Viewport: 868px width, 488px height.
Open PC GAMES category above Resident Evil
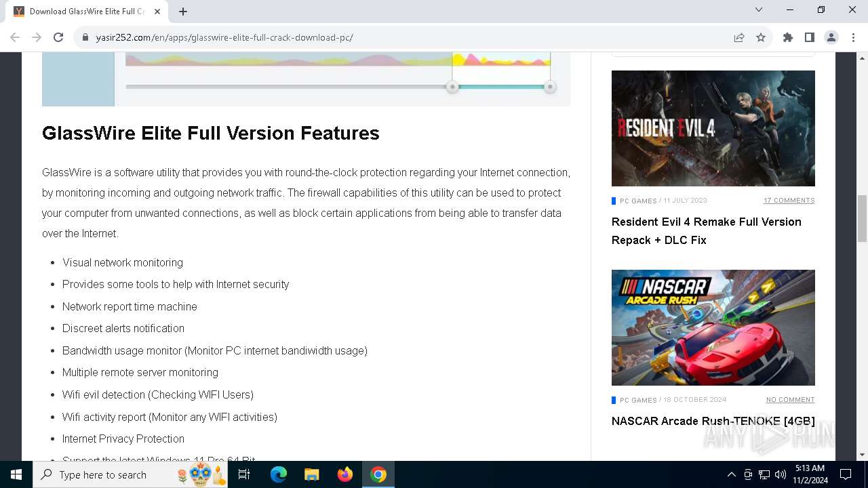coord(638,201)
